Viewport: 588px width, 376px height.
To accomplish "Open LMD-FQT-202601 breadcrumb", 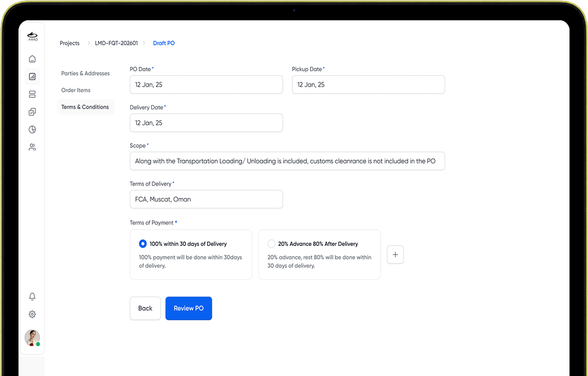I will (x=117, y=43).
